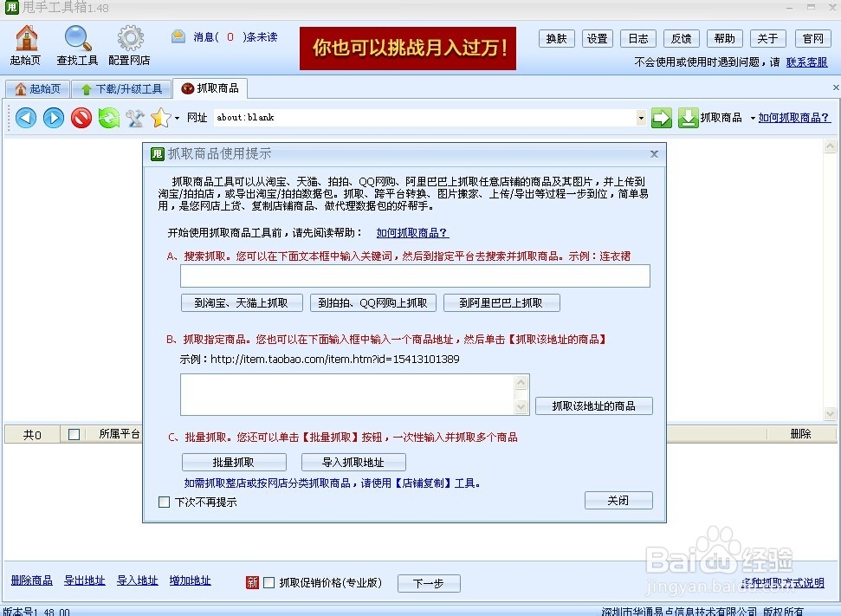This screenshot has height=616, width=841.
Task: Check the 下次不再提示 checkbox
Action: coord(164,502)
